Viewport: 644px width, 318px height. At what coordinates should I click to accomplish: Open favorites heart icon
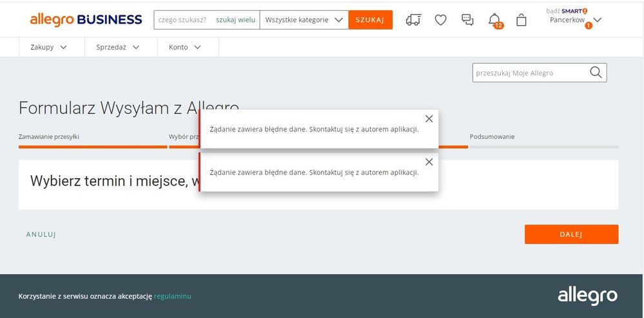pyautogui.click(x=440, y=20)
